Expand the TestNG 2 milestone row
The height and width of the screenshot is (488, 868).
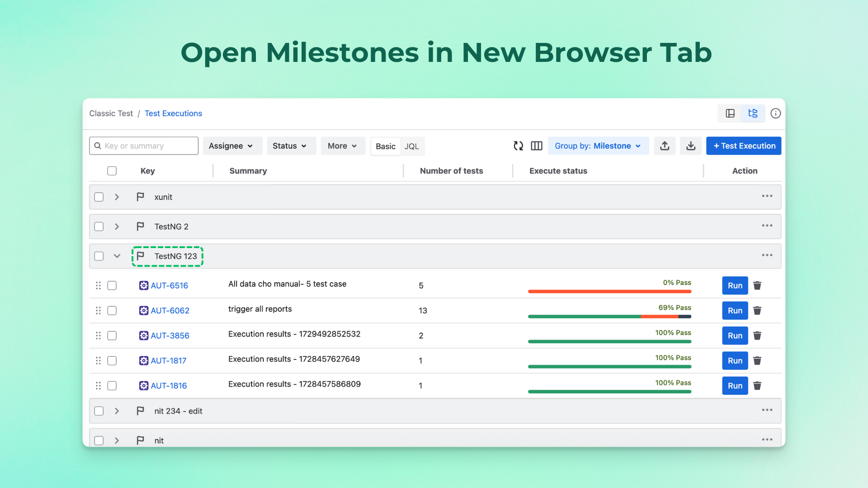coord(117,226)
